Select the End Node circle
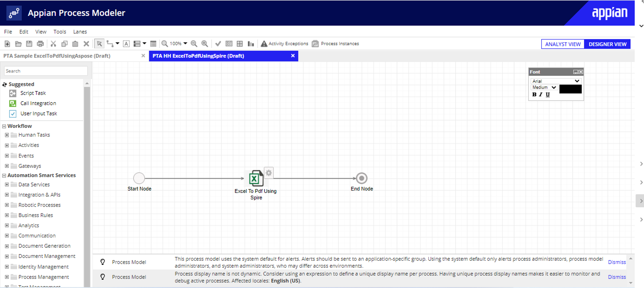 [x=362, y=178]
